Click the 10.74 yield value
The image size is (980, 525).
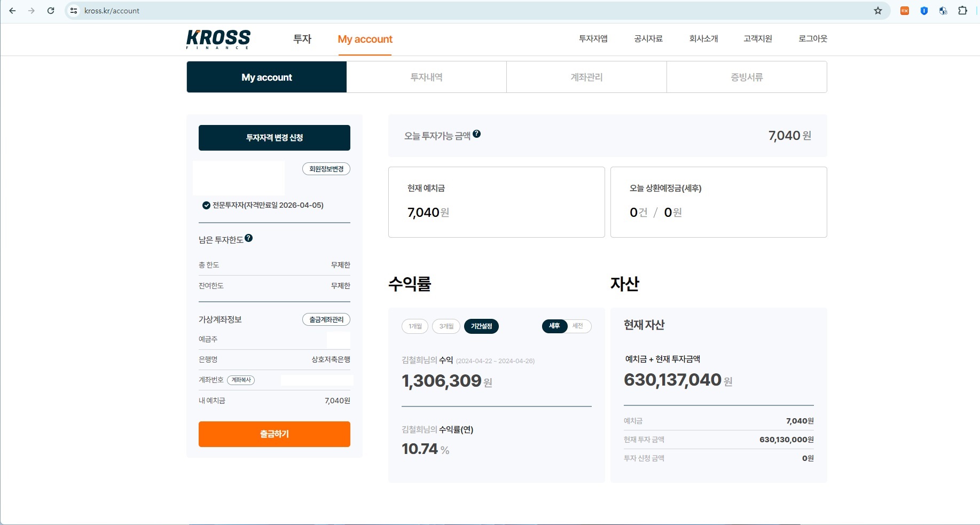click(420, 449)
